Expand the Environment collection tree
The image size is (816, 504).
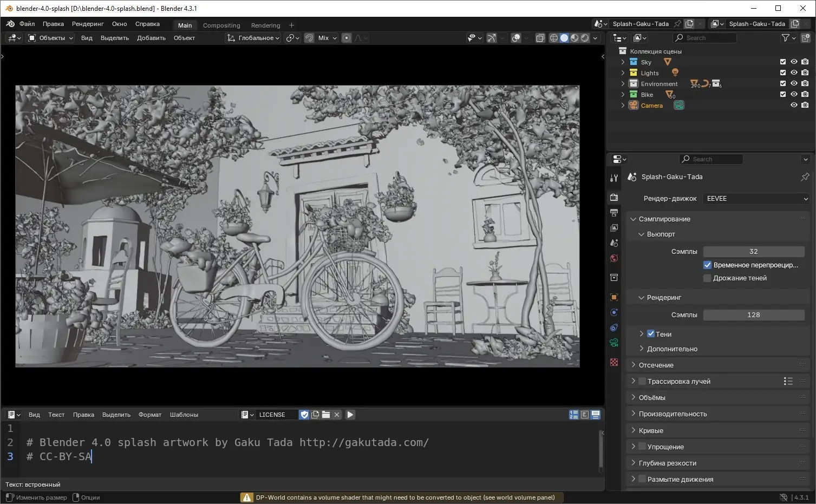coord(623,83)
